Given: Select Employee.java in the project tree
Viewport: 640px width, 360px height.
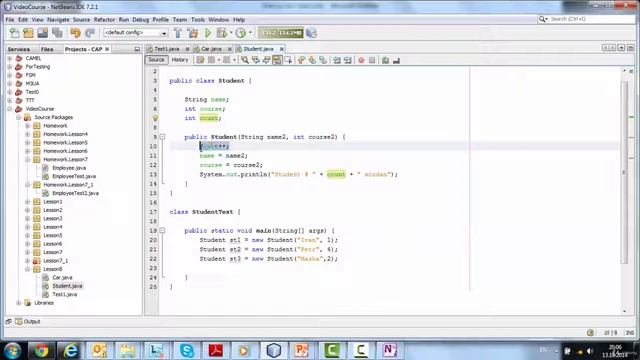Looking at the screenshot, I should coord(69,168).
